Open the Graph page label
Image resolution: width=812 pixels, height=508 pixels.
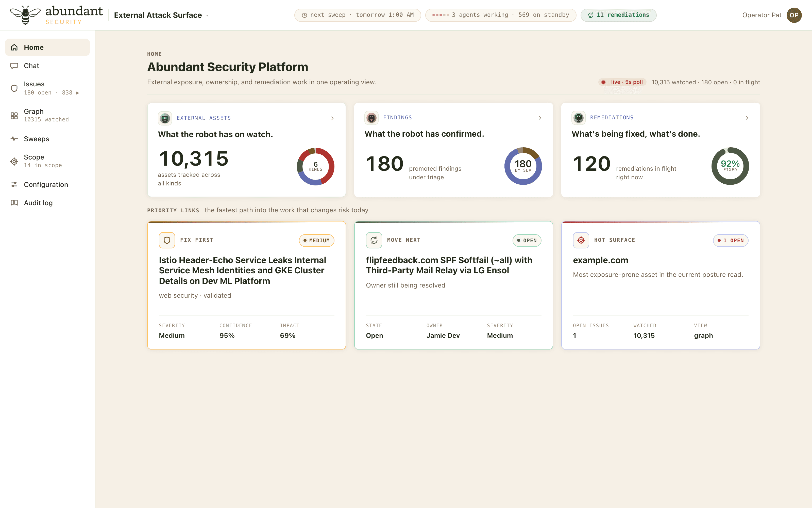33,111
